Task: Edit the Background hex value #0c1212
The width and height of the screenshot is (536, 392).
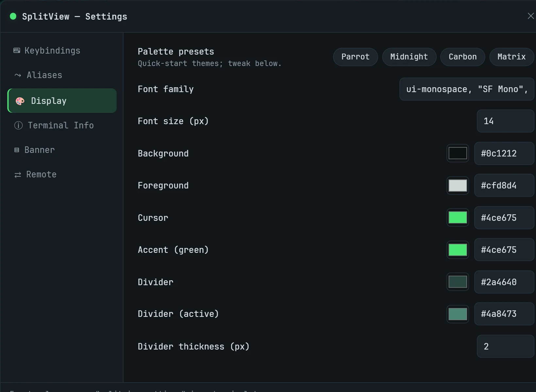Action: click(504, 153)
